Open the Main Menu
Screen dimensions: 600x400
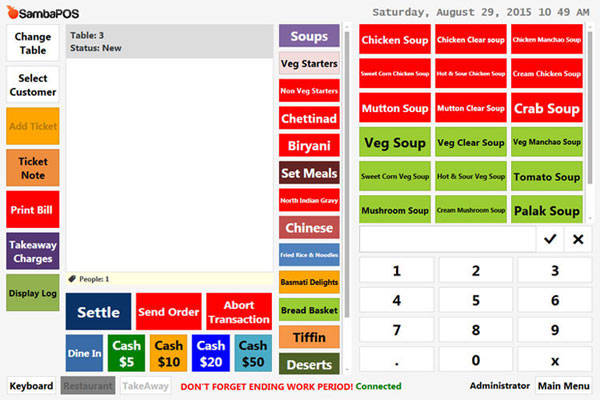tap(563, 386)
